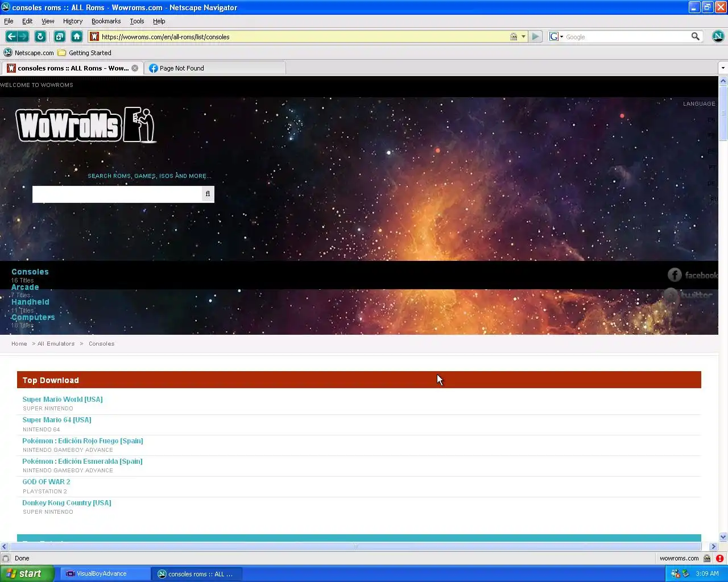Click the wowroms.com URL address field
Viewport: 728px width, 582px height.
click(304, 36)
